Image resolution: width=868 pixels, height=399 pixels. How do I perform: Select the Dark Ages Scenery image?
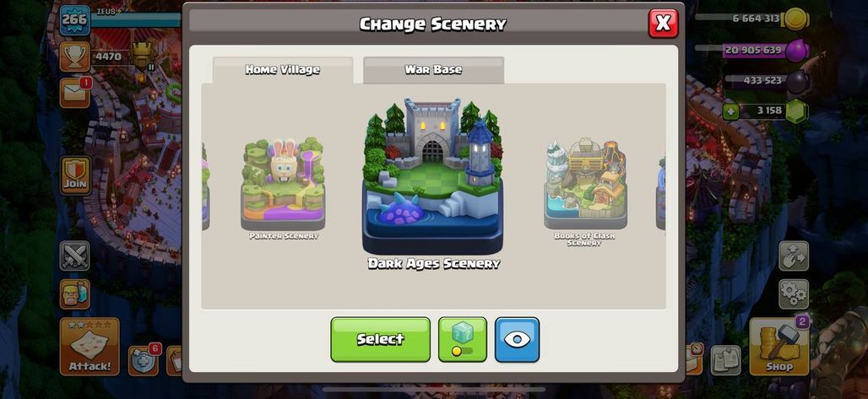pyautogui.click(x=433, y=176)
